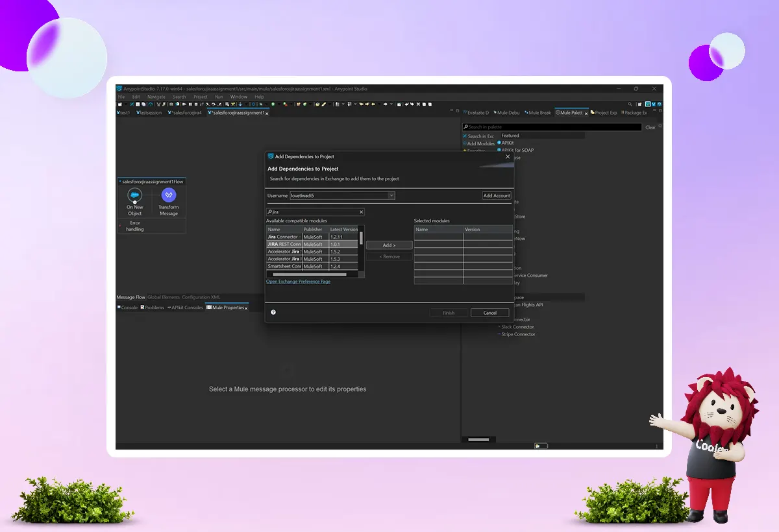Expand the Error handling section

point(120,226)
